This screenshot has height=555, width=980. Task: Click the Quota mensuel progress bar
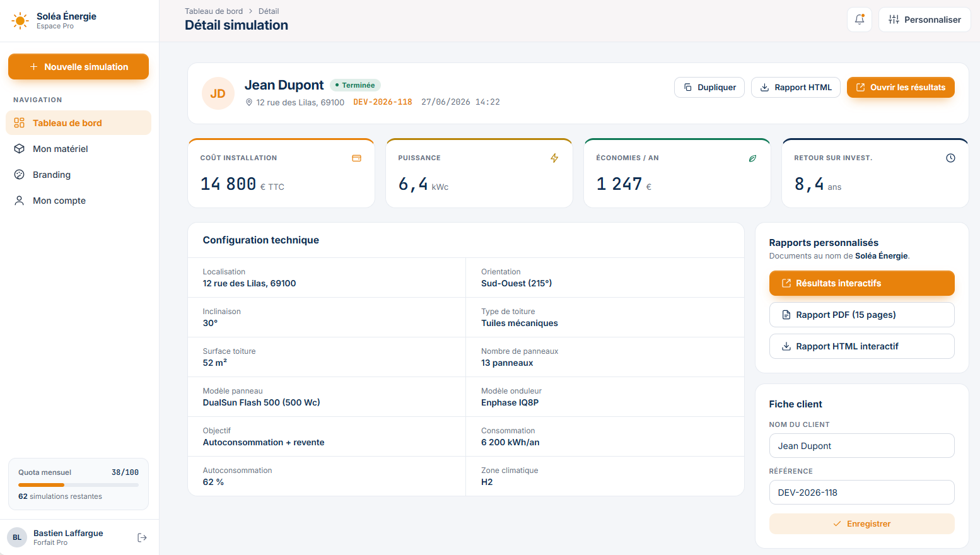[x=78, y=485]
